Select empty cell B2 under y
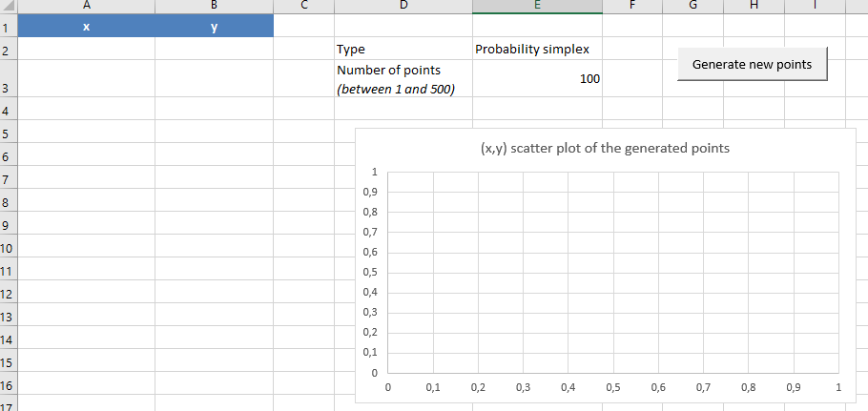This screenshot has width=868, height=411. point(215,49)
